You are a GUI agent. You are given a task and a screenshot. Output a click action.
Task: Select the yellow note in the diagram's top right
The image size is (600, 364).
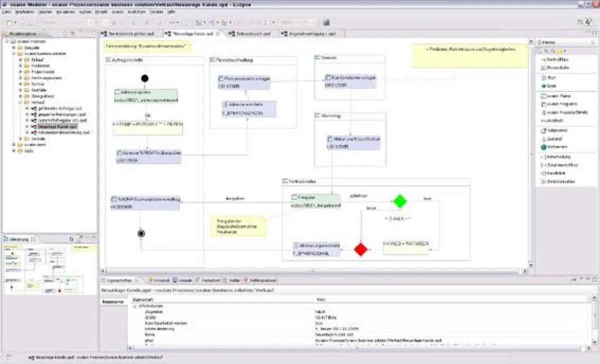(469, 55)
